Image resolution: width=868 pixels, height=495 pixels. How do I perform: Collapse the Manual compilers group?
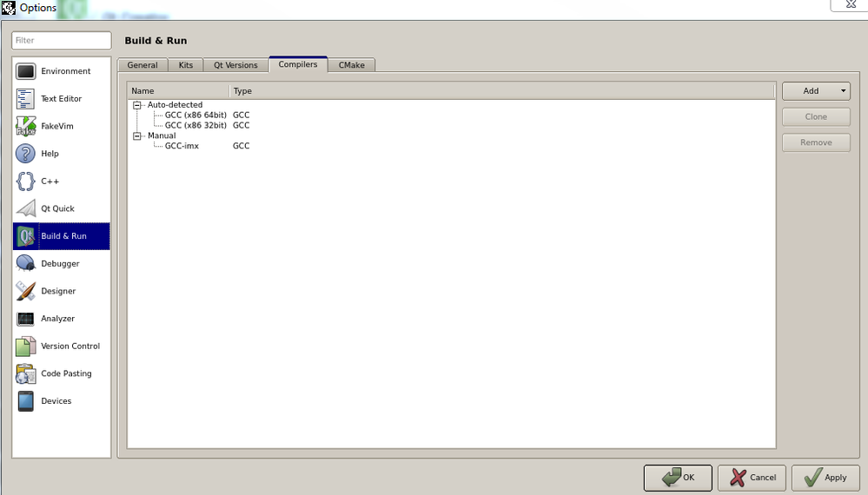(136, 136)
